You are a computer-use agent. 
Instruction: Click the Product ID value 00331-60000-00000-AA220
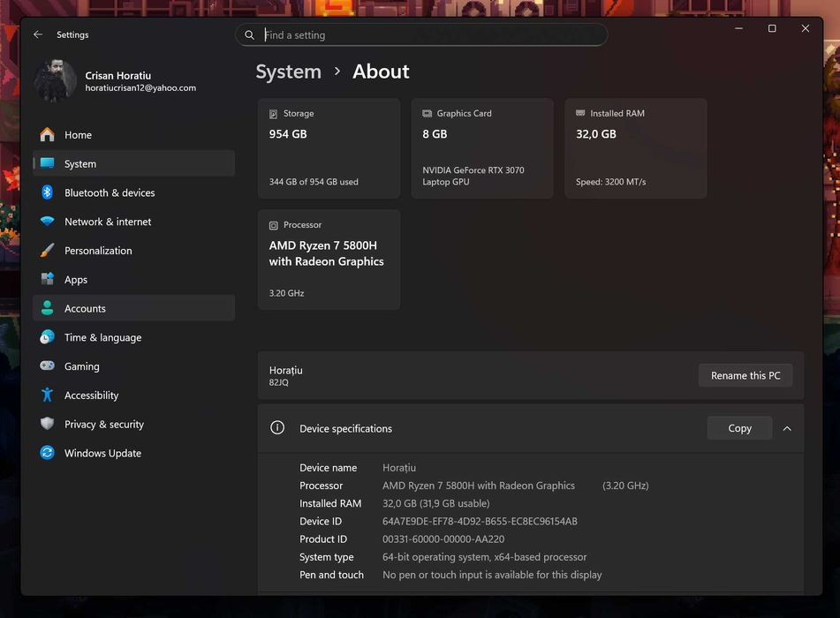tap(443, 539)
